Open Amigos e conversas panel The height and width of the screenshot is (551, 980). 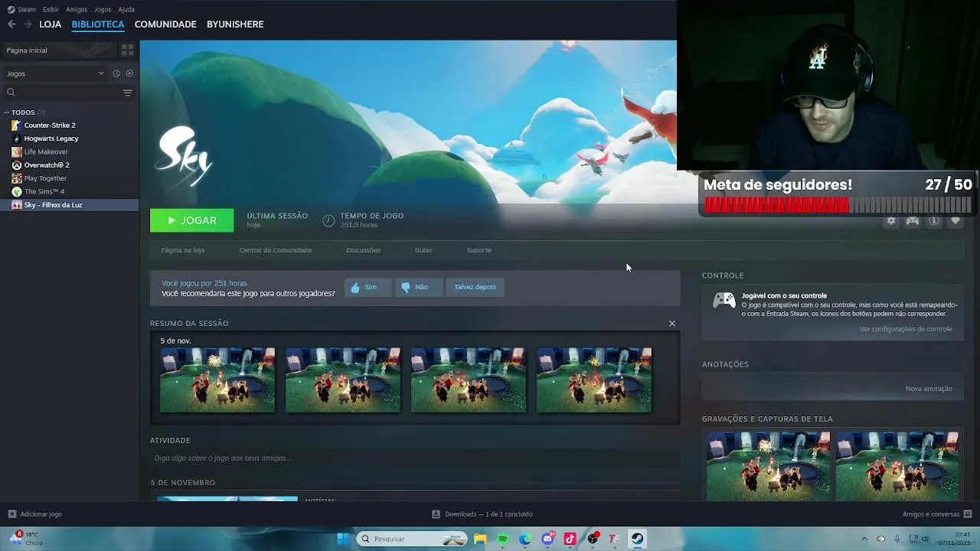pos(937,514)
